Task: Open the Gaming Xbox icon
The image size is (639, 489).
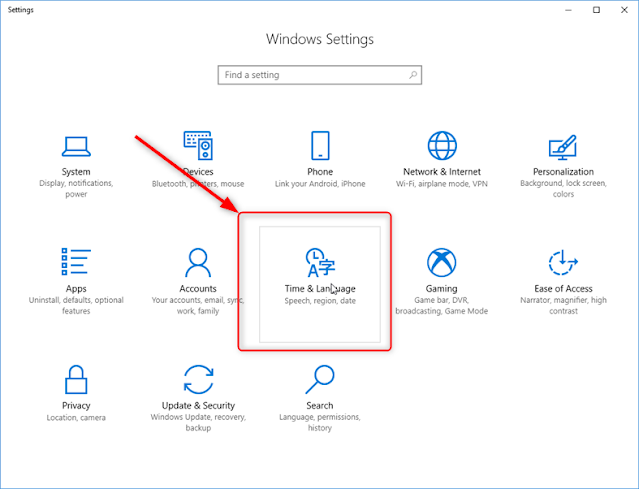Action: tap(441, 262)
